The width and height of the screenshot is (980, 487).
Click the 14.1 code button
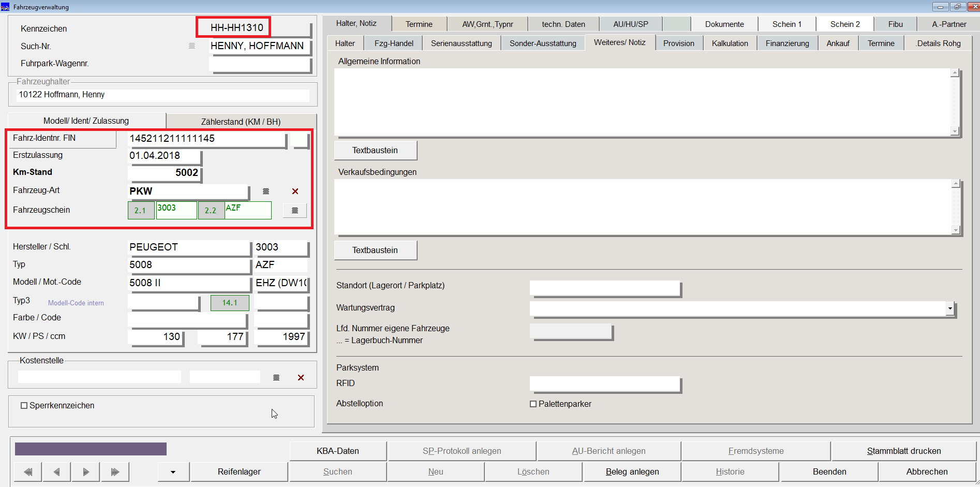point(230,303)
